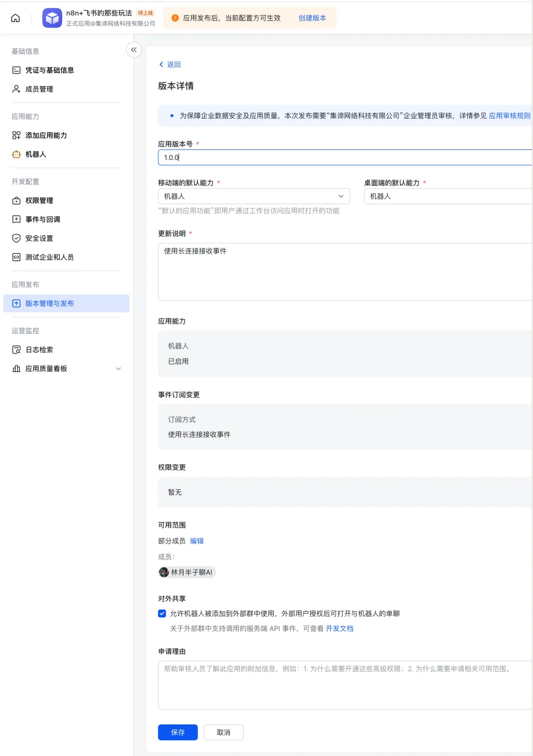Open the 移动端的默认能力 dropdown
This screenshot has width=533, height=756.
pos(254,196)
